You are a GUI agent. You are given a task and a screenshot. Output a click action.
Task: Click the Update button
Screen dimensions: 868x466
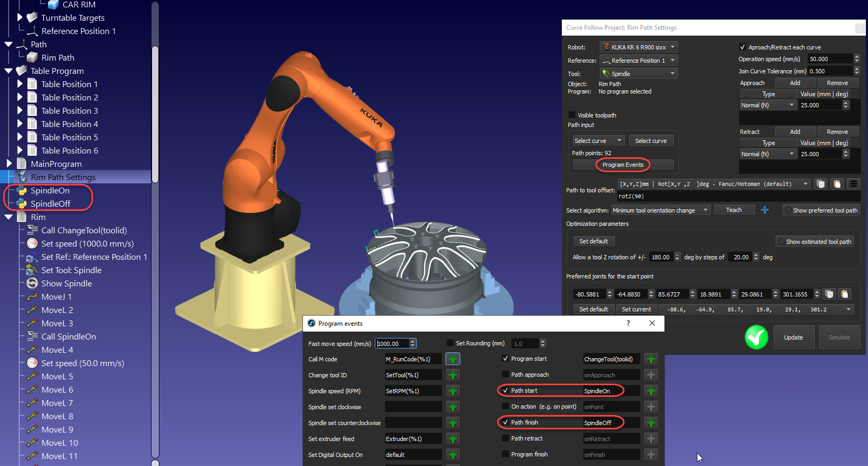coord(794,337)
